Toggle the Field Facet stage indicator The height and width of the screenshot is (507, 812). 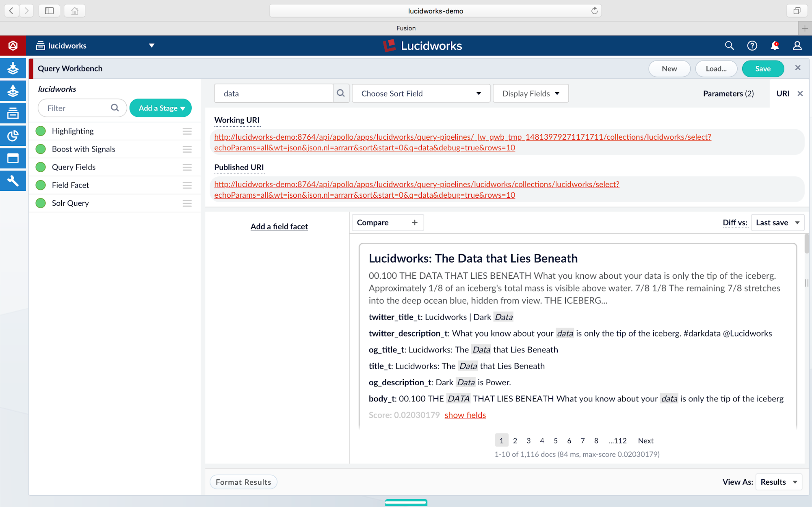pos(41,185)
